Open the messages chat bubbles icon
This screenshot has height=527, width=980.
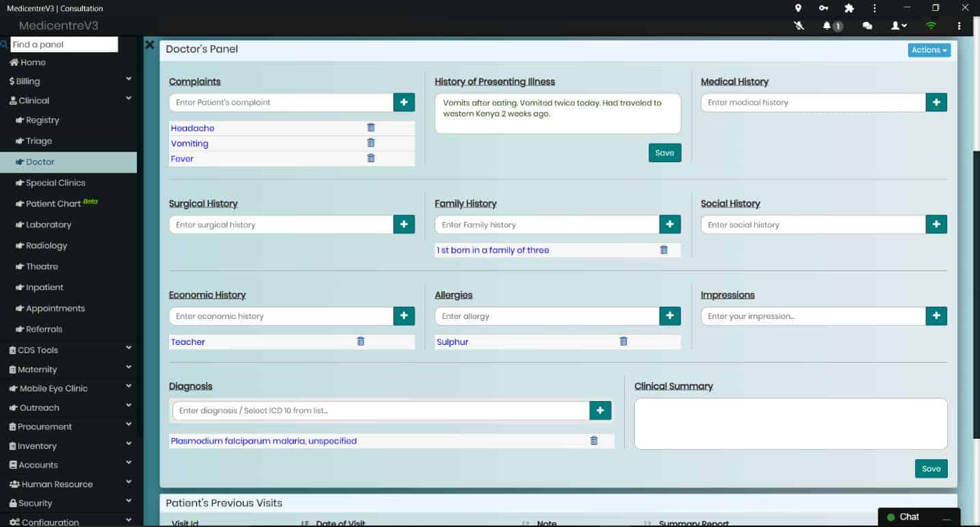(867, 26)
